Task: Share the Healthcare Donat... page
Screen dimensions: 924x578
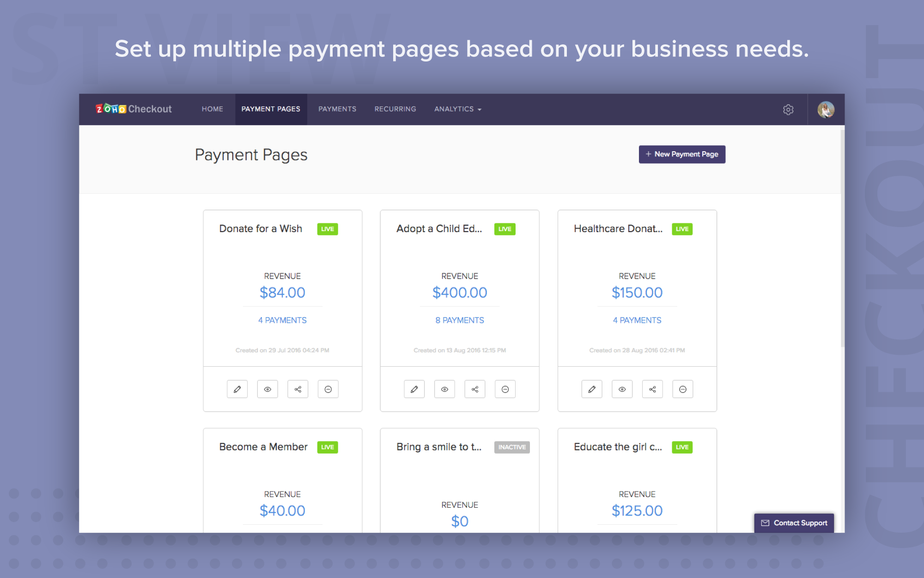Action: (652, 389)
